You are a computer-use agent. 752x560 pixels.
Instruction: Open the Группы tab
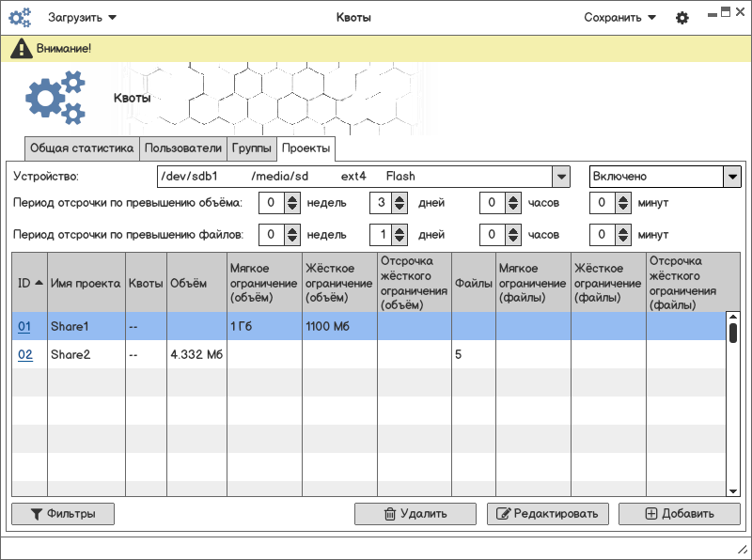[x=252, y=148]
